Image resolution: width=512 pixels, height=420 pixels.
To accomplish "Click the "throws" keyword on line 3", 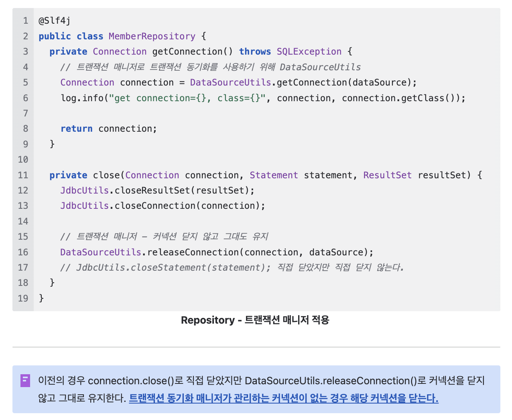I will pos(255,51).
